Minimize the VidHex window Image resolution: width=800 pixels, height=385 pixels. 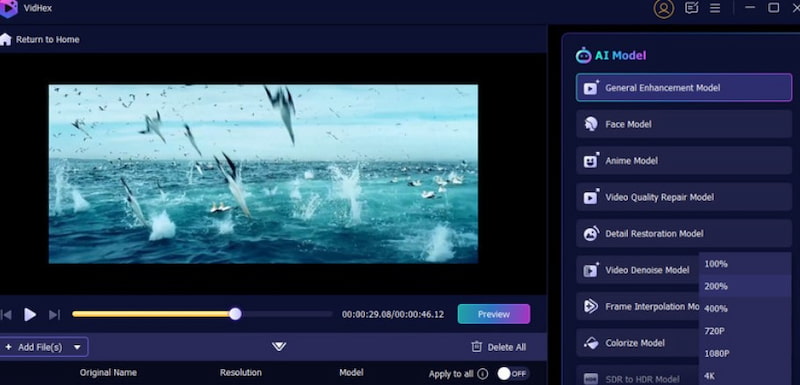pyautogui.click(x=750, y=8)
